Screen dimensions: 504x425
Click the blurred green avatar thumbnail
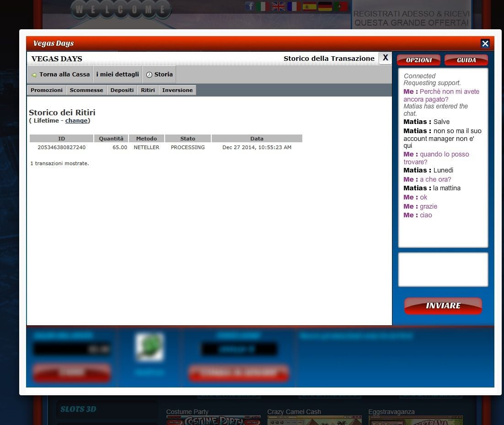pos(150,347)
